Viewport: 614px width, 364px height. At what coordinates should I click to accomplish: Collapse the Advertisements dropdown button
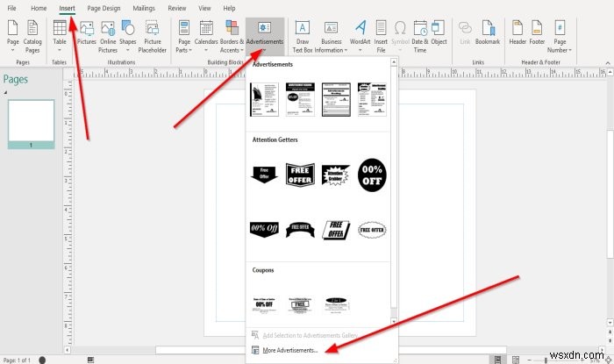265,36
